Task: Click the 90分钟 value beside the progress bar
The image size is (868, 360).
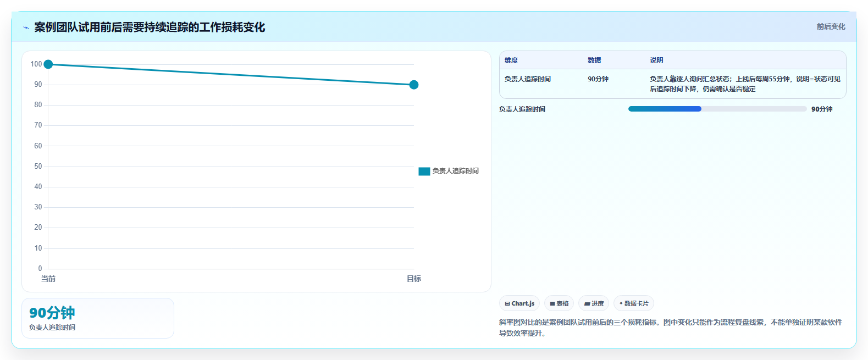Action: tap(822, 109)
